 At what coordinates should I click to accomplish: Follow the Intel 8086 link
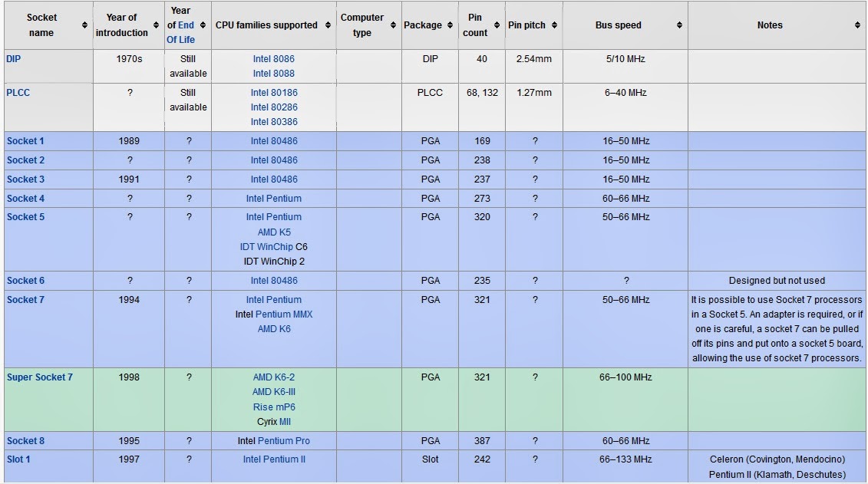point(274,58)
